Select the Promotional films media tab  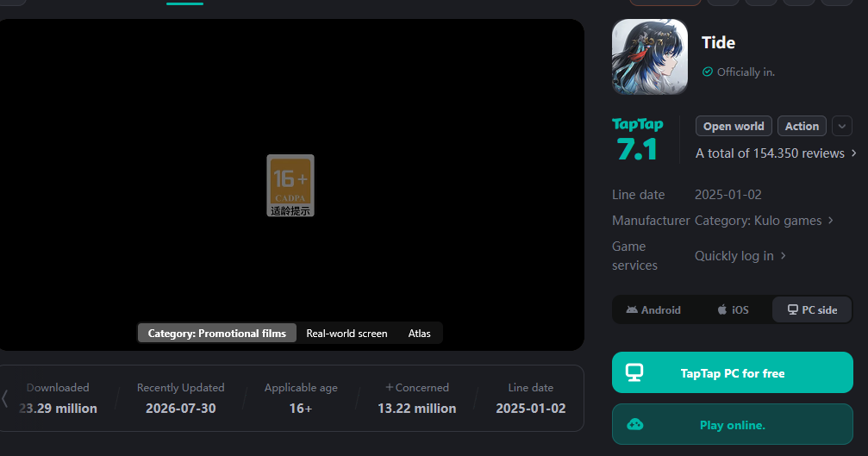217,333
